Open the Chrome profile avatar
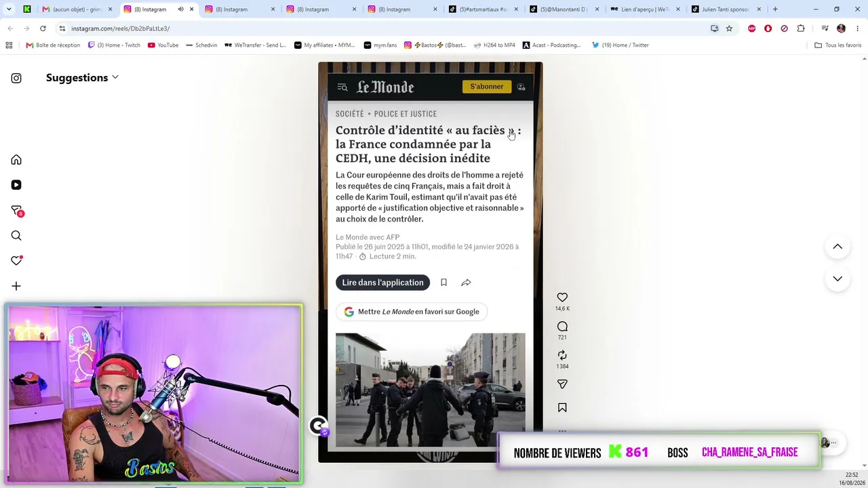Image resolution: width=868 pixels, height=488 pixels. click(x=841, y=28)
